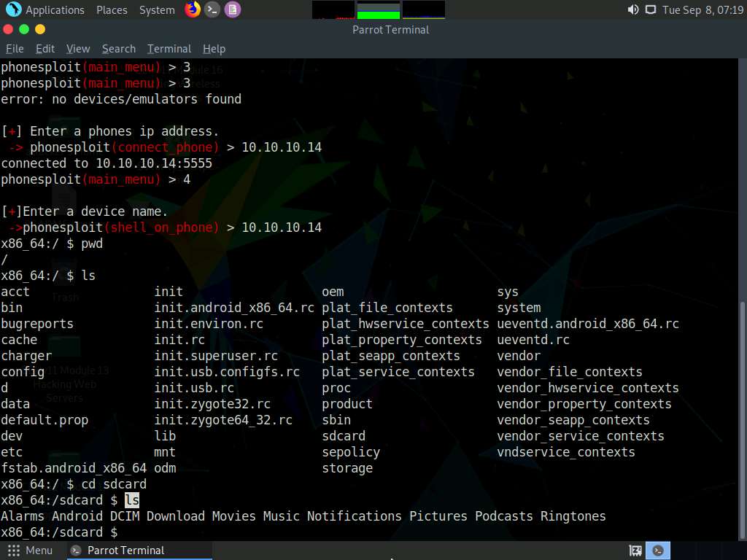Click the display icon next to the clock

[649, 9]
